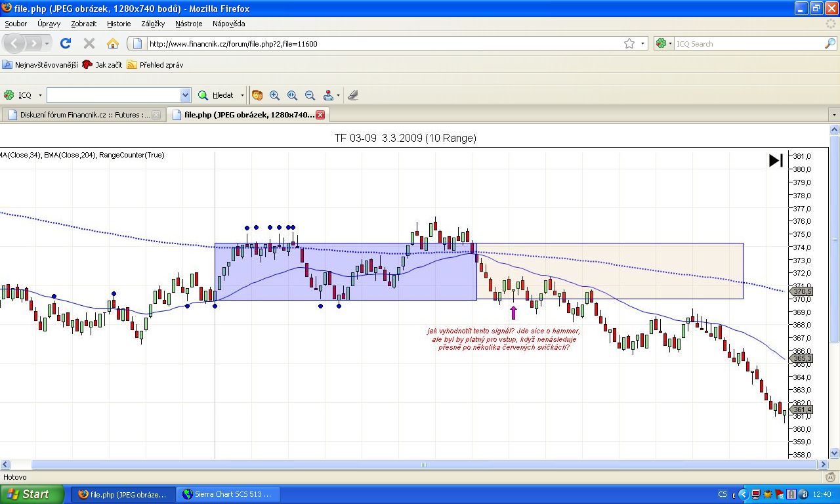Open the Zobrazit menu
Viewport: 840px width, 504px height.
coord(84,24)
